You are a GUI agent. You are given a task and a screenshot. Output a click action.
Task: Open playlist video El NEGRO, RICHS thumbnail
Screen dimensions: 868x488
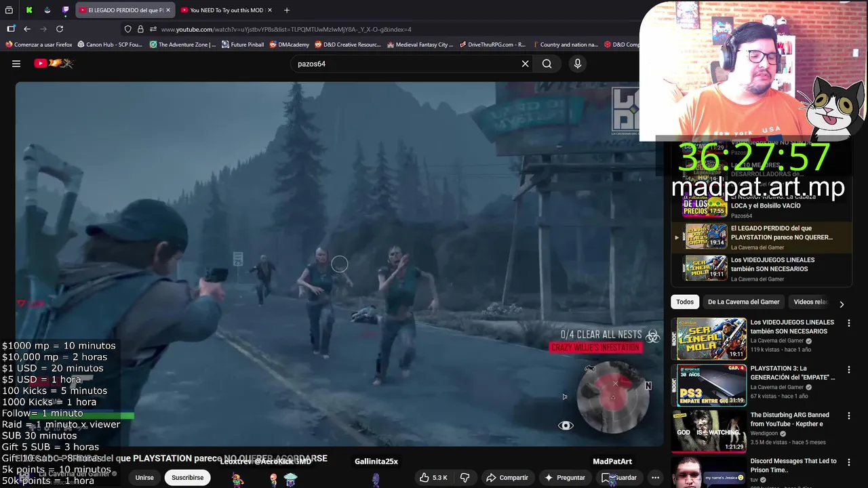click(706, 205)
